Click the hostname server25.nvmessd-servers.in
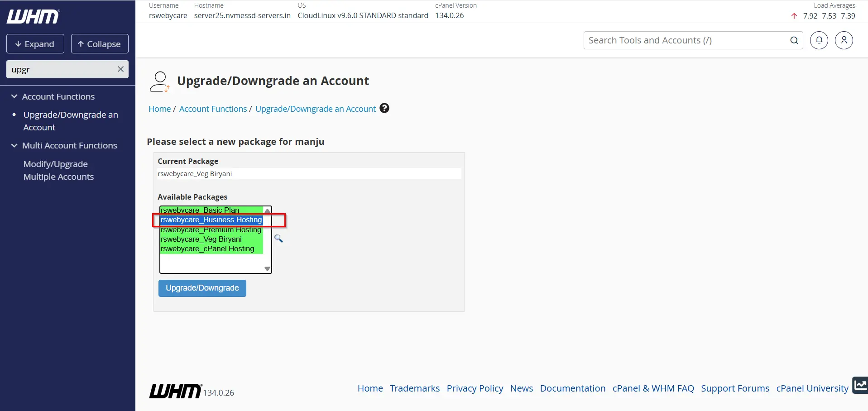The width and height of the screenshot is (868, 411). click(242, 15)
